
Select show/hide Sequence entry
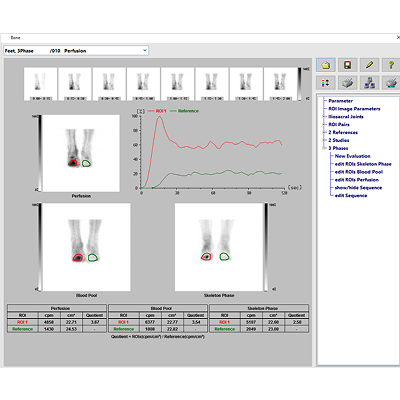(x=358, y=188)
